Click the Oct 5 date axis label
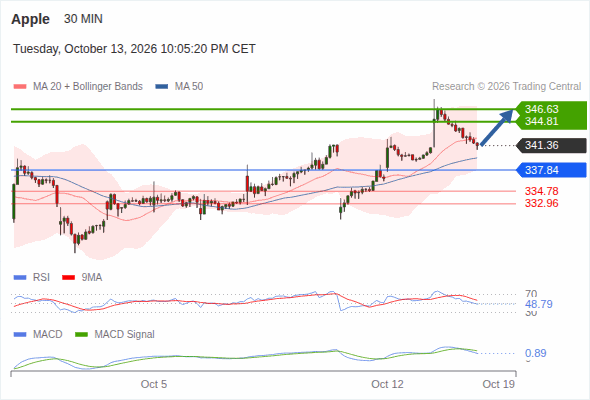590x400 pixels. pyautogui.click(x=154, y=384)
